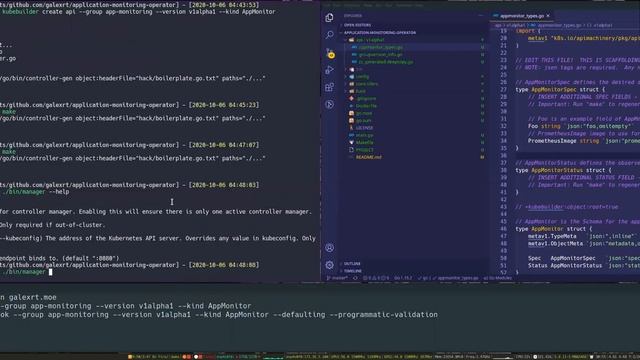Open README.md in the file tree

point(369,157)
